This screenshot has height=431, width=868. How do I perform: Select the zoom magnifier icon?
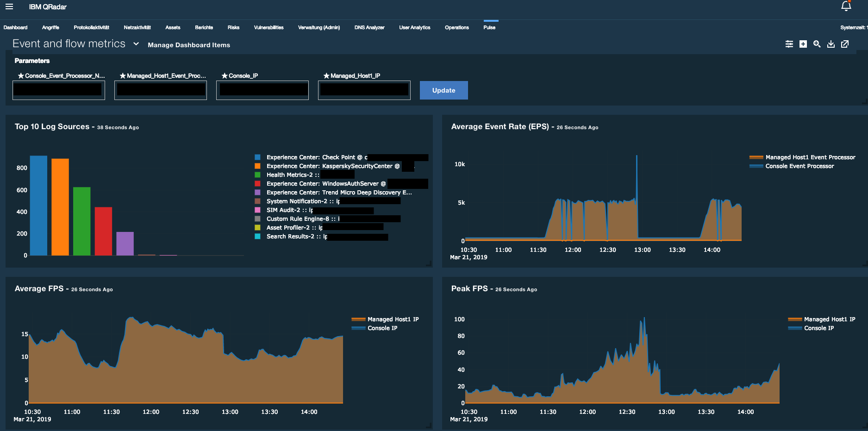point(817,44)
